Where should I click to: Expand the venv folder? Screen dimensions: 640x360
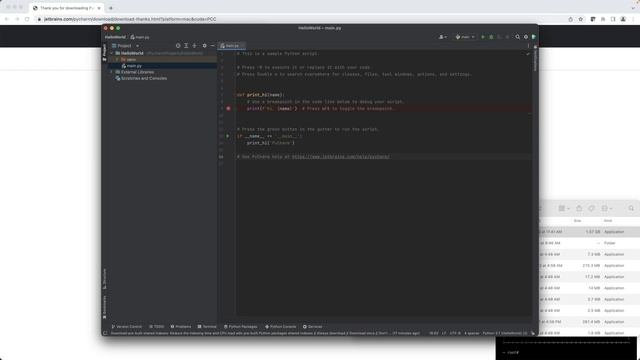(x=117, y=60)
